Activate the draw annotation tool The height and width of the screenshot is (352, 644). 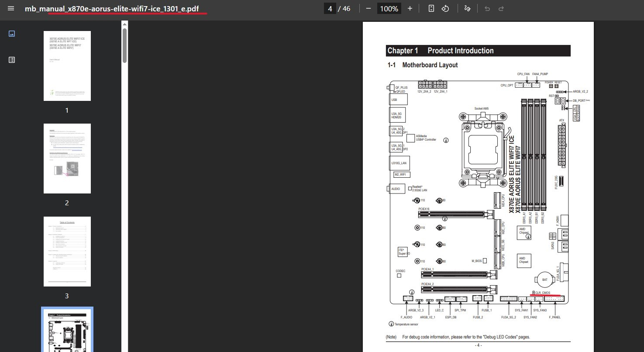click(x=467, y=9)
